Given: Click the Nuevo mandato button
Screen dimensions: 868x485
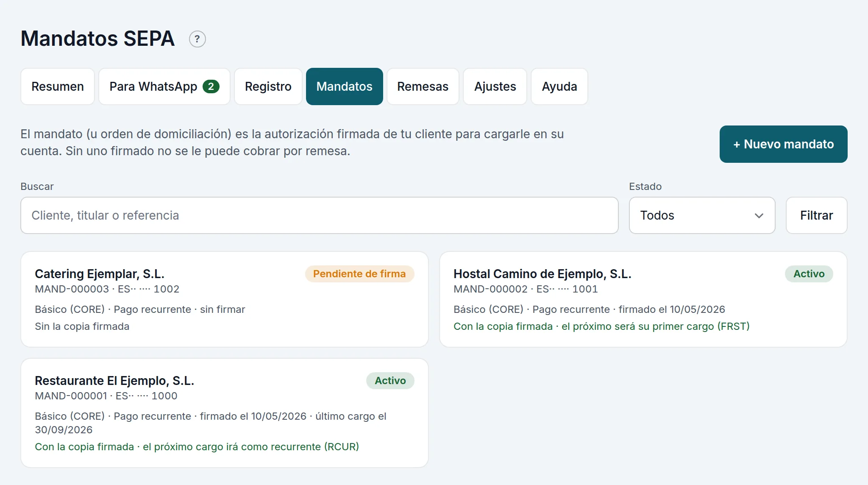Looking at the screenshot, I should tap(784, 144).
